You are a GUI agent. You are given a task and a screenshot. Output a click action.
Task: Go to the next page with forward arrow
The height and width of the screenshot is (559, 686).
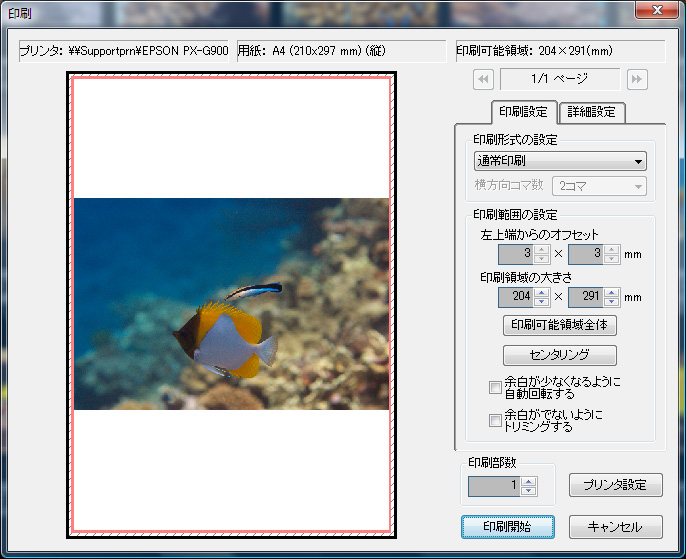637,79
